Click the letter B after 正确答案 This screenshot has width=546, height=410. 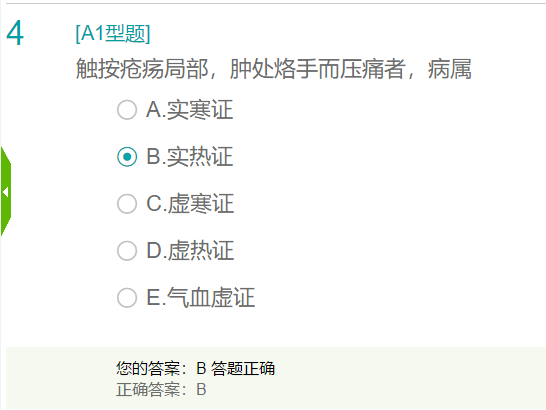201,389
